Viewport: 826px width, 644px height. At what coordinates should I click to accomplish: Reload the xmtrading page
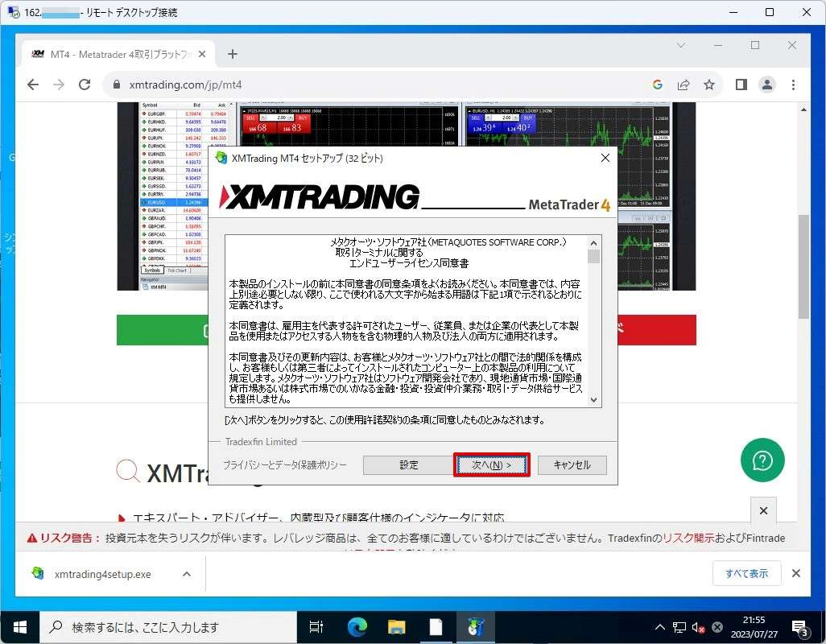click(85, 85)
